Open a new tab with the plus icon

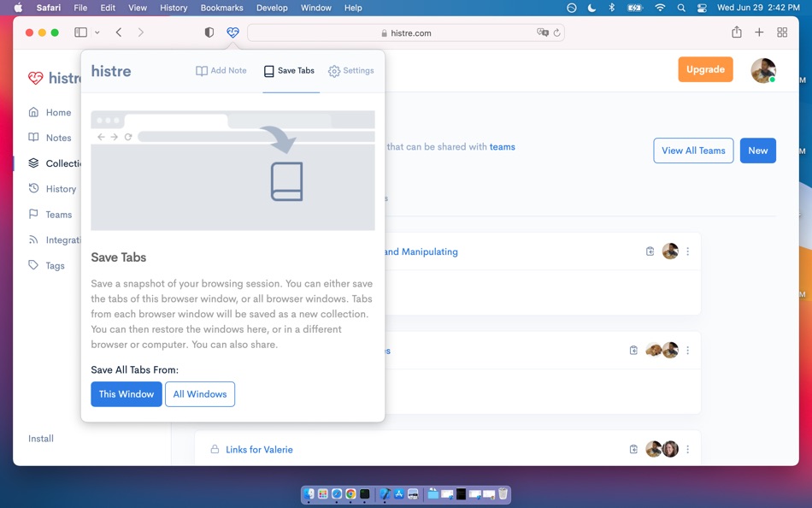pyautogui.click(x=759, y=32)
